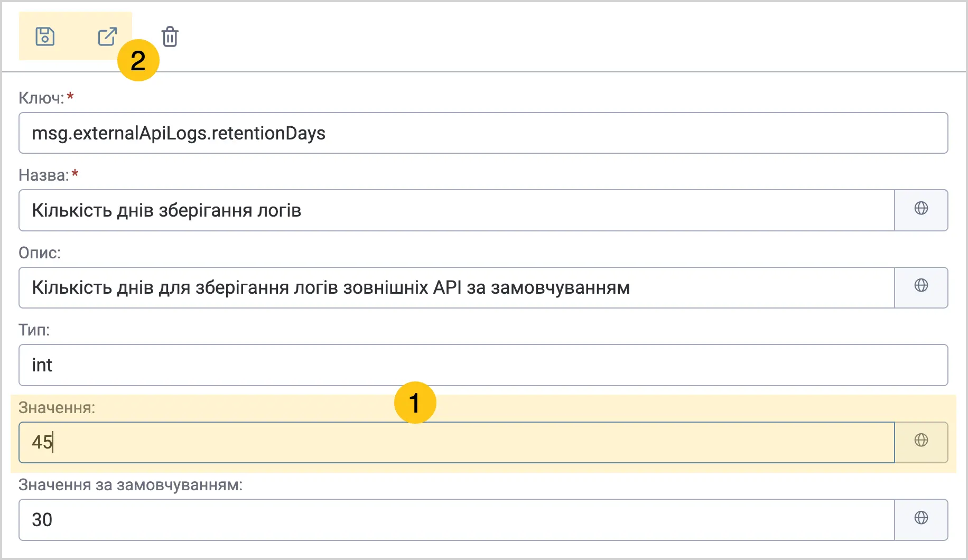
Task: Click the yellow step badge numbered 1
Action: click(415, 403)
